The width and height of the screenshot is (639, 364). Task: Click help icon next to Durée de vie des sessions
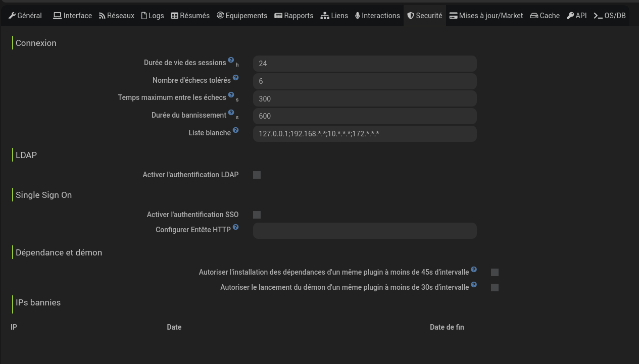231,60
